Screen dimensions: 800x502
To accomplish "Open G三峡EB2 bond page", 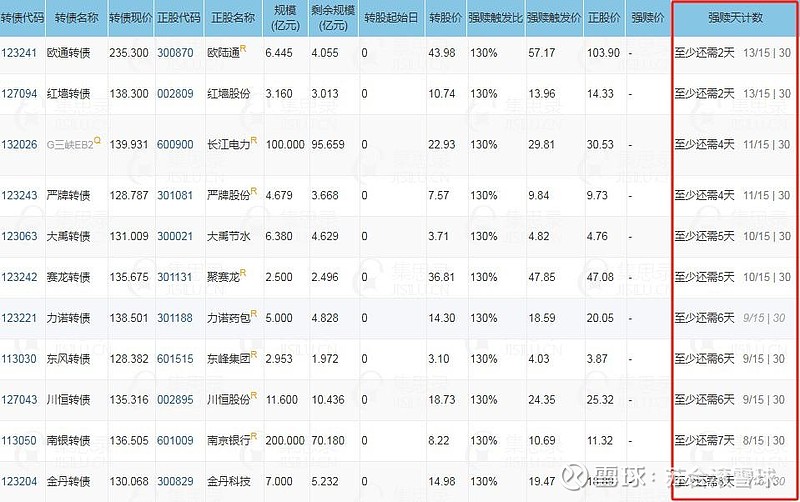I will pyautogui.click(x=70, y=145).
